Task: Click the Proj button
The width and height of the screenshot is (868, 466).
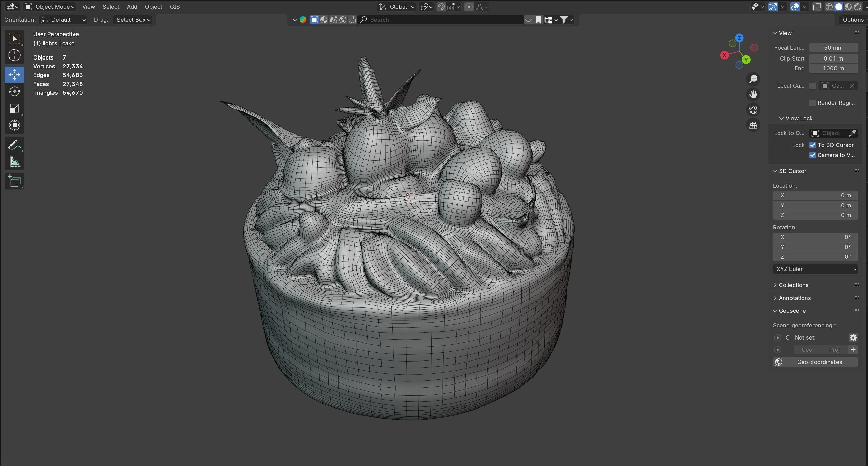Action: point(834,350)
